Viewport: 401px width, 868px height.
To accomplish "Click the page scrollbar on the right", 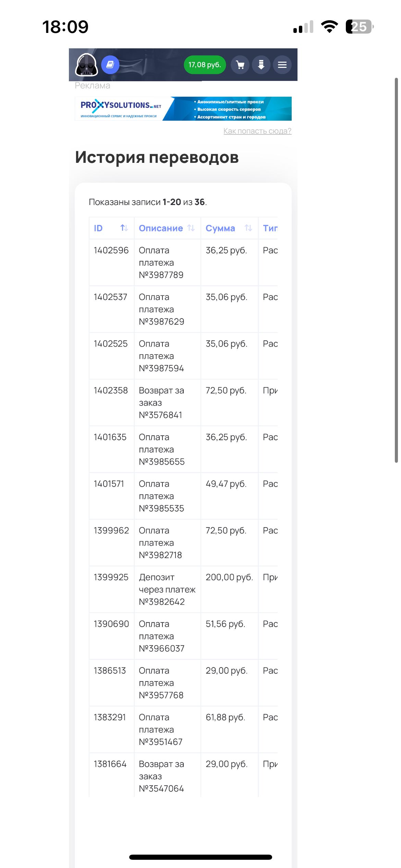I will [x=396, y=270].
